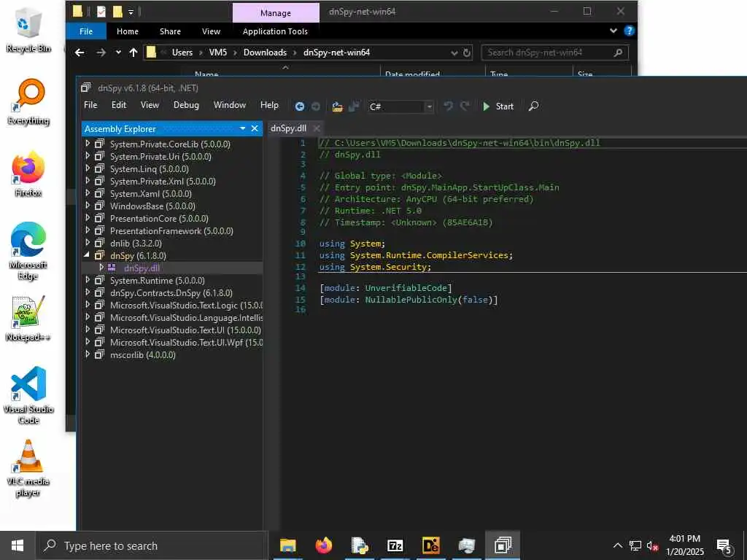
Task: Open dnSpy search with magnifier icon
Action: click(533, 106)
